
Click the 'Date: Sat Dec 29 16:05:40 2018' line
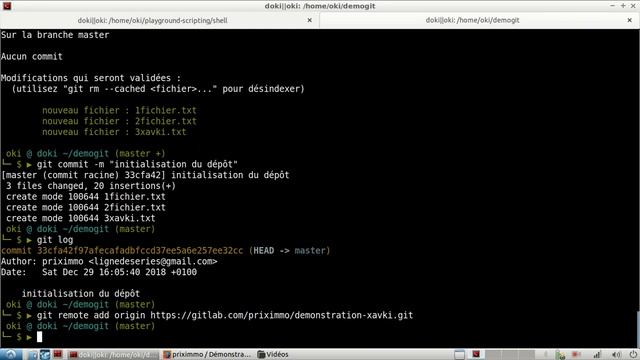click(99, 272)
